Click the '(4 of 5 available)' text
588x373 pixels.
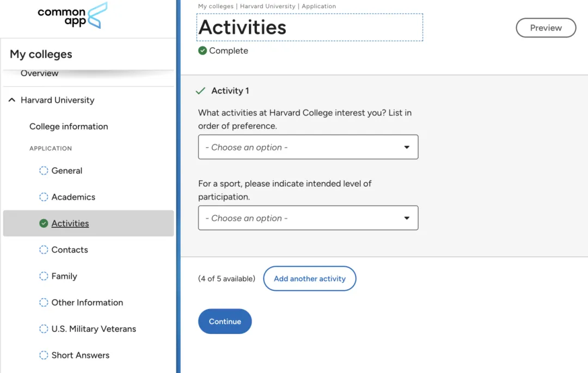[226, 278]
